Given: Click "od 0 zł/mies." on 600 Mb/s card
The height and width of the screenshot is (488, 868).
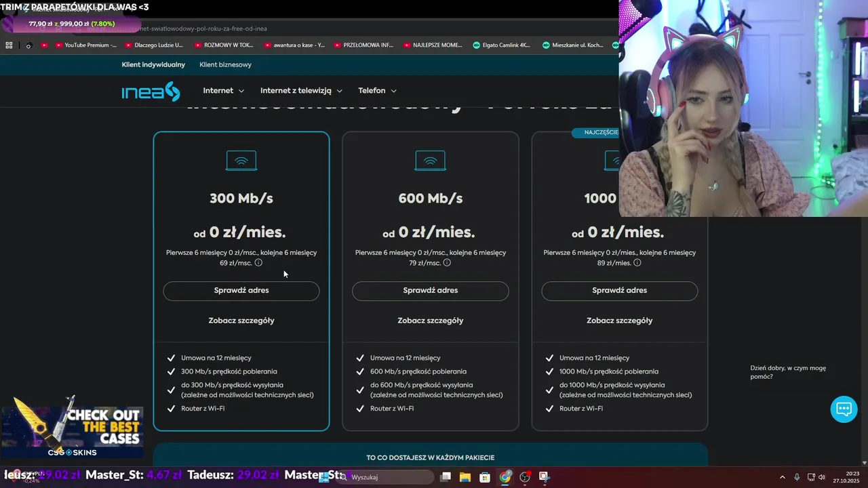Looking at the screenshot, I should pyautogui.click(x=429, y=232).
